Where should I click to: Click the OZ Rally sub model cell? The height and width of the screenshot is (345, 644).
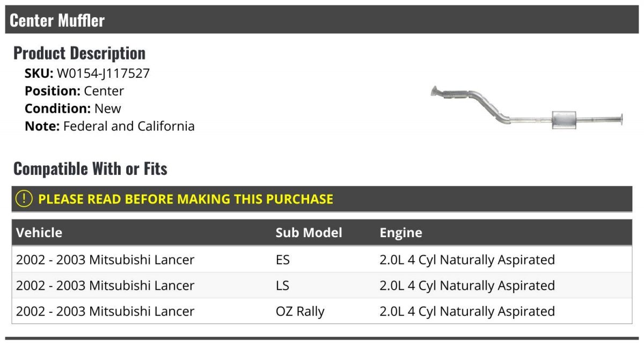pyautogui.click(x=300, y=311)
